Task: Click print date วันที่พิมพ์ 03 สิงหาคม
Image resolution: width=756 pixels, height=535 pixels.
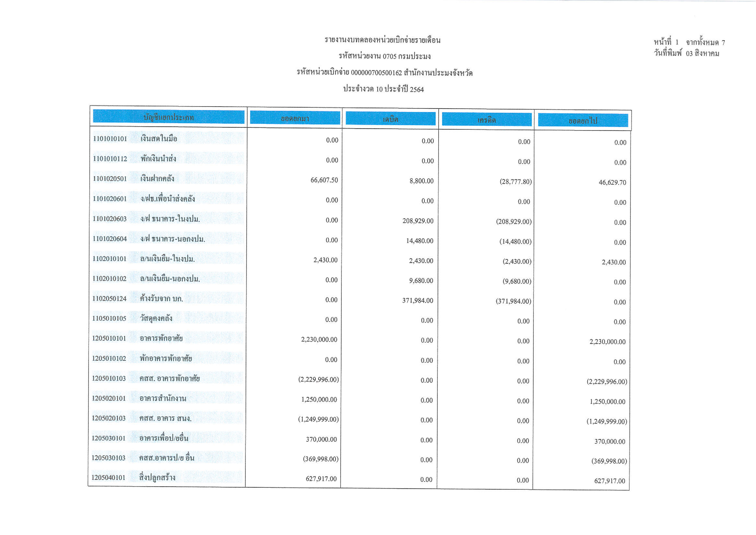Action: (x=686, y=53)
